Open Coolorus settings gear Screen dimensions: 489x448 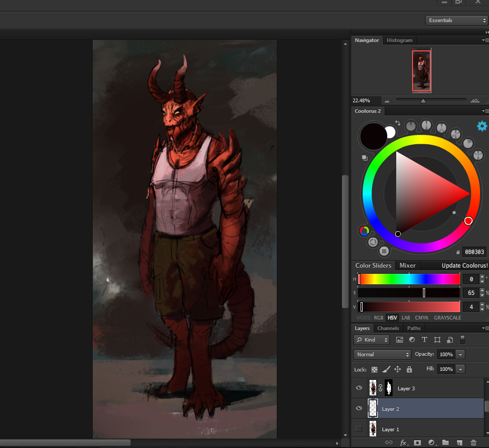(x=482, y=126)
